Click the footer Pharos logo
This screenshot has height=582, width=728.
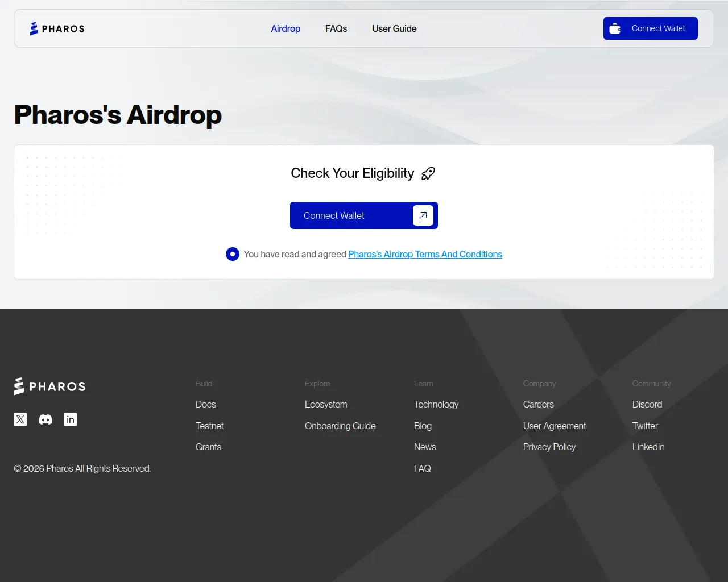click(x=49, y=386)
